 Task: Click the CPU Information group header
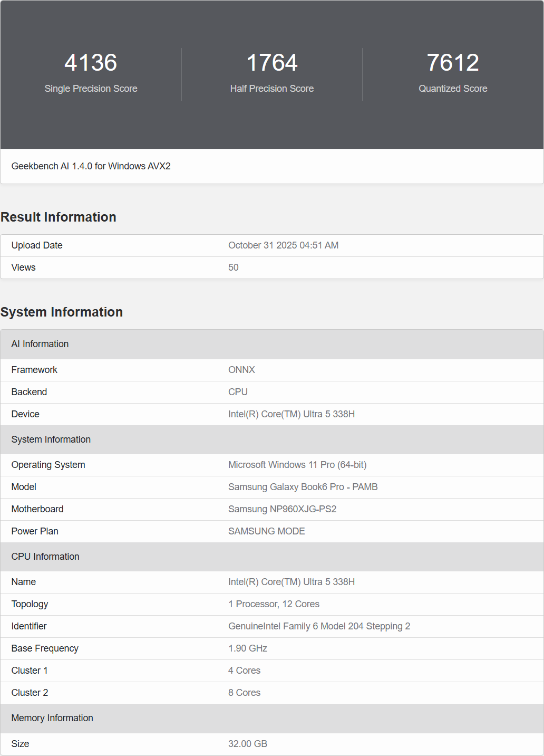tap(45, 557)
